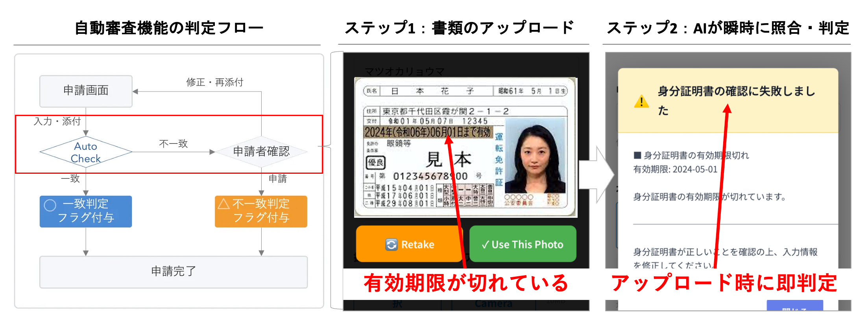Click the blue close button at dialog bottom
The height and width of the screenshot is (331, 868).
point(795,306)
